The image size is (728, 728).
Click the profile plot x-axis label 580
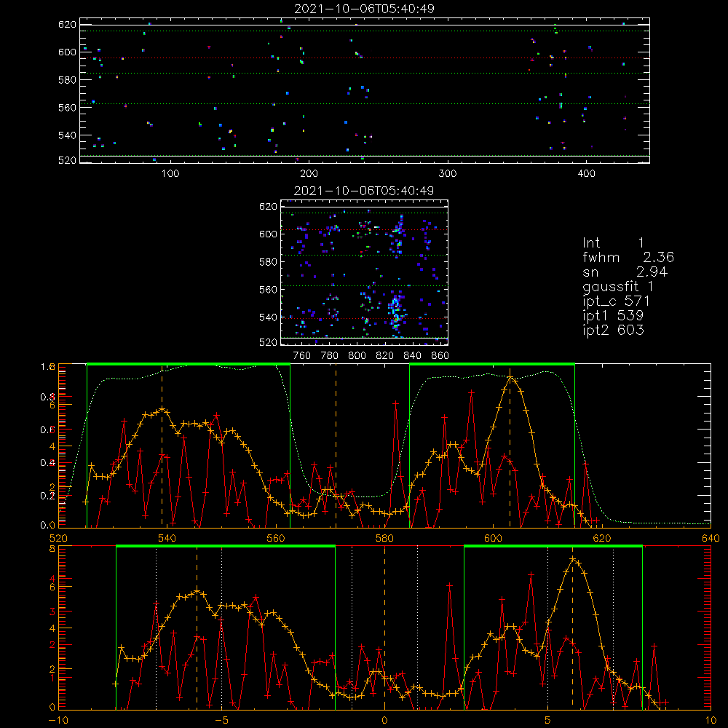[384, 539]
